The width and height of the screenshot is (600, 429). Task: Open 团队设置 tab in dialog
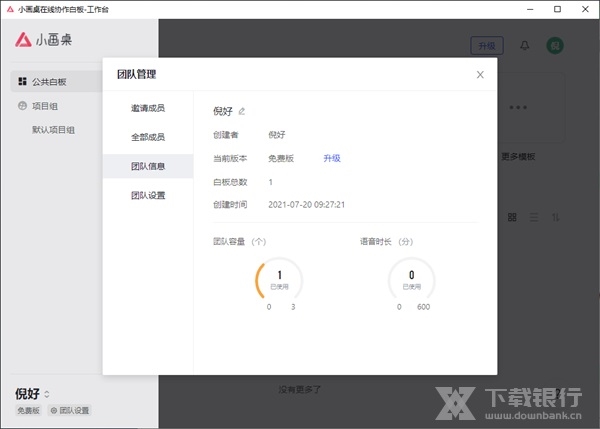click(x=148, y=195)
